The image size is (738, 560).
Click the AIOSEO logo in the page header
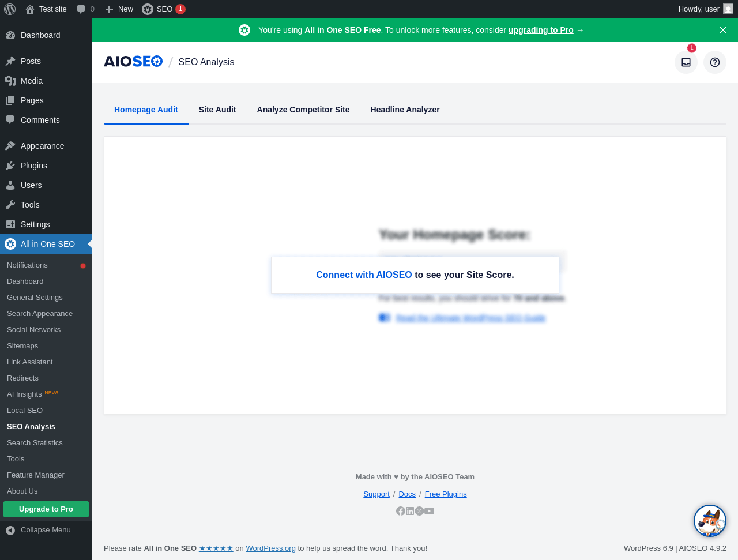[133, 62]
